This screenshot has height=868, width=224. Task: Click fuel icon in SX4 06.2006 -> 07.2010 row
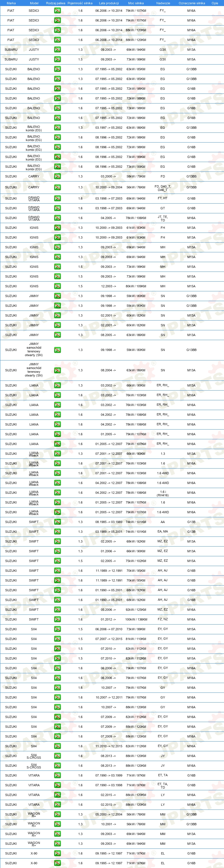coord(57,629)
